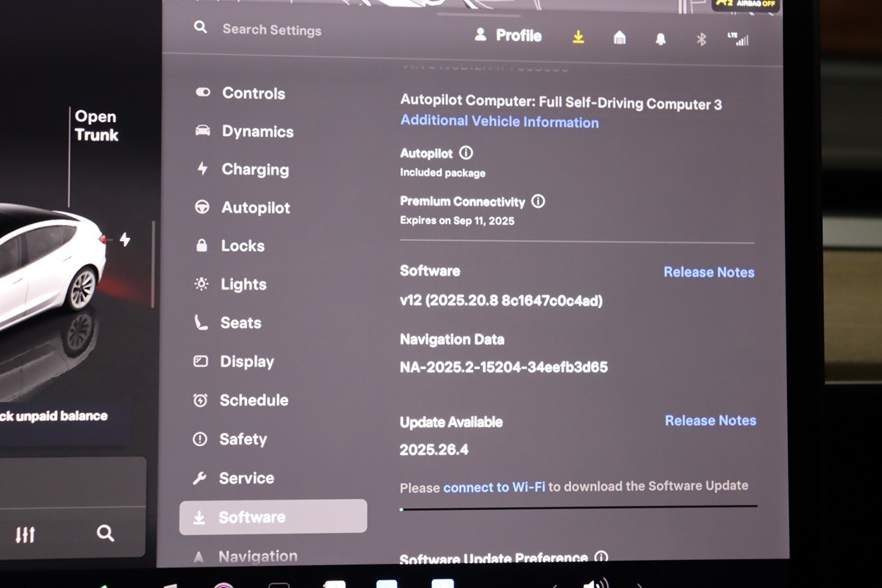Select the Controls menu item
Viewport: 882px width, 588px height.
tap(253, 93)
